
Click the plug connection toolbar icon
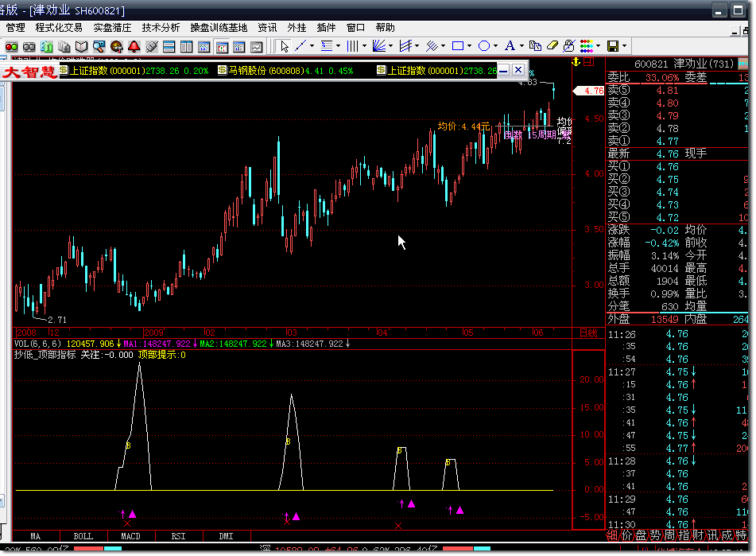151,46
